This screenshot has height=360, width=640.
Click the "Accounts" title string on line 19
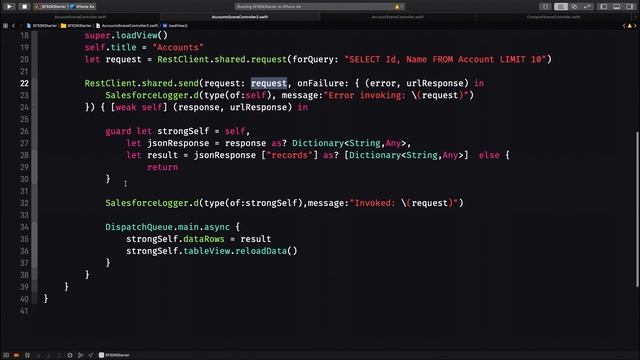(x=178, y=47)
